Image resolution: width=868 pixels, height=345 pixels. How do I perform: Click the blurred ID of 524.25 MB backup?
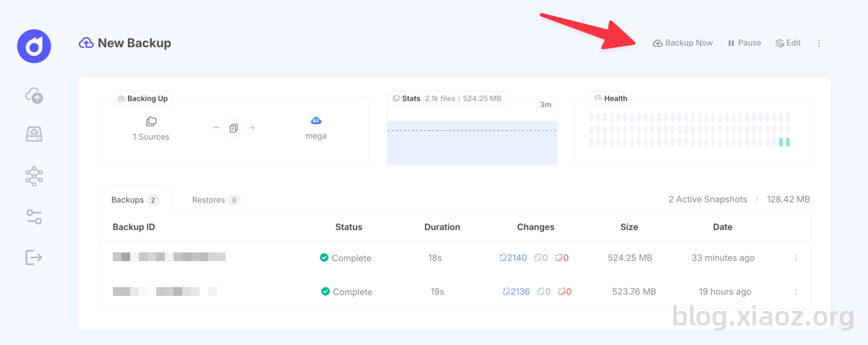point(169,257)
